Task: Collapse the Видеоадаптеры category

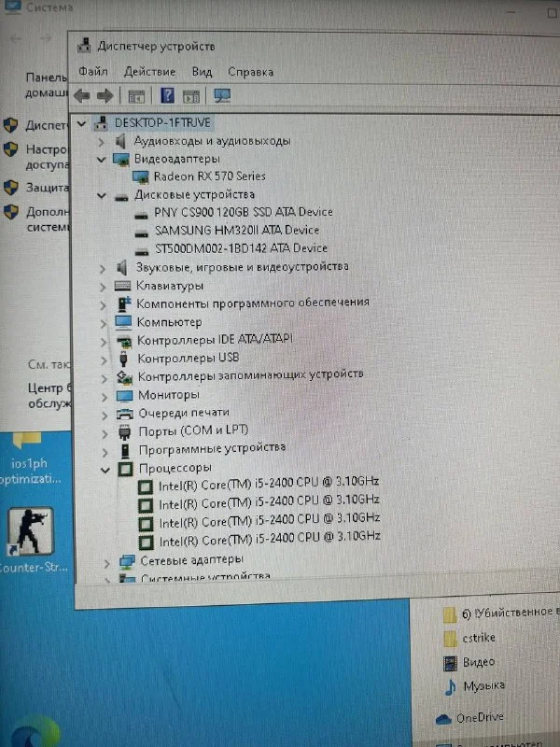Action: (x=102, y=159)
